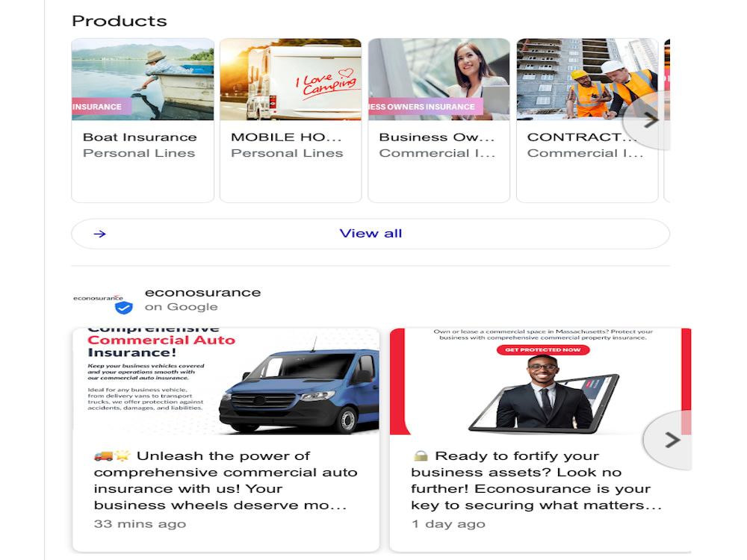Select 'Commercial I...' under Business Ow...
The height and width of the screenshot is (560, 747).
[437, 153]
